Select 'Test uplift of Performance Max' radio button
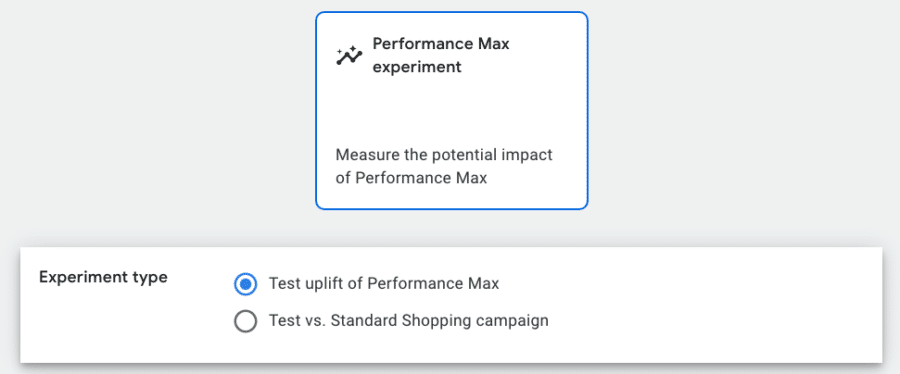Screen dimensions: 900x374 (246, 284)
